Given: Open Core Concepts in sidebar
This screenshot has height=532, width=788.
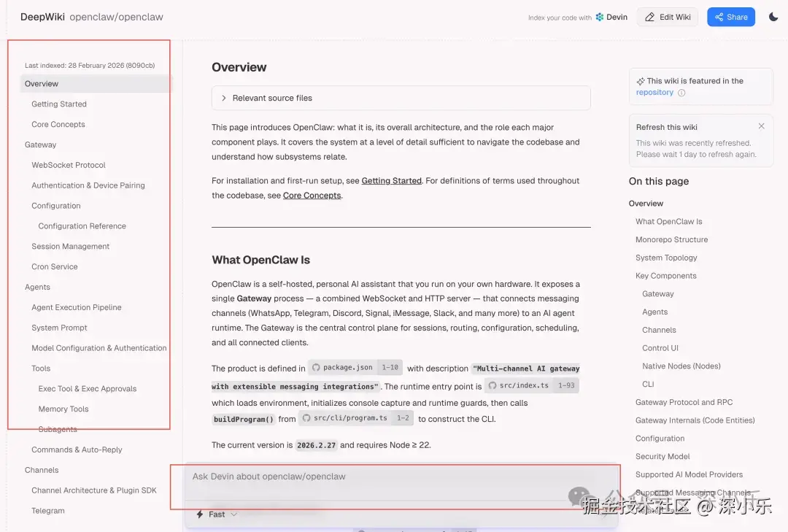Looking at the screenshot, I should coord(58,124).
